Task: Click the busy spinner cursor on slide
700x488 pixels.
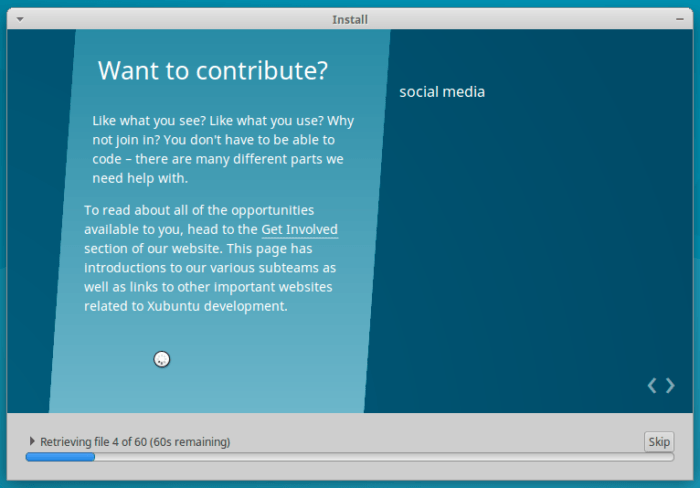Action: [162, 359]
